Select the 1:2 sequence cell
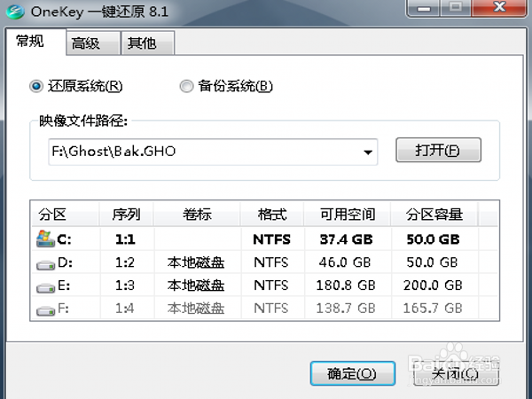 click(125, 262)
